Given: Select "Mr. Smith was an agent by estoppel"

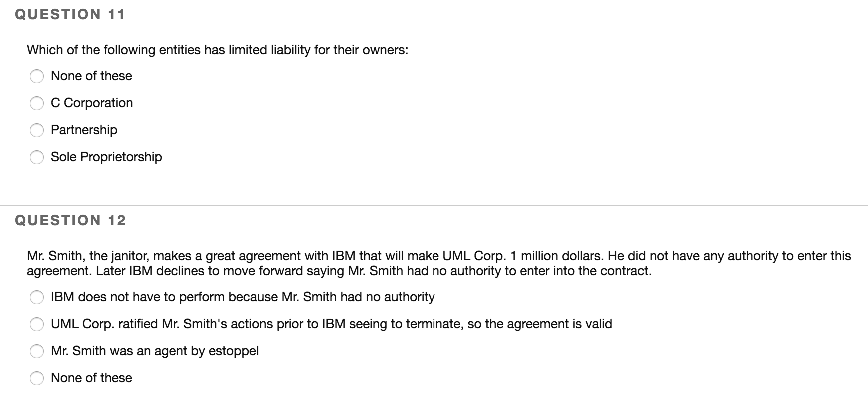Looking at the screenshot, I should click(37, 351).
